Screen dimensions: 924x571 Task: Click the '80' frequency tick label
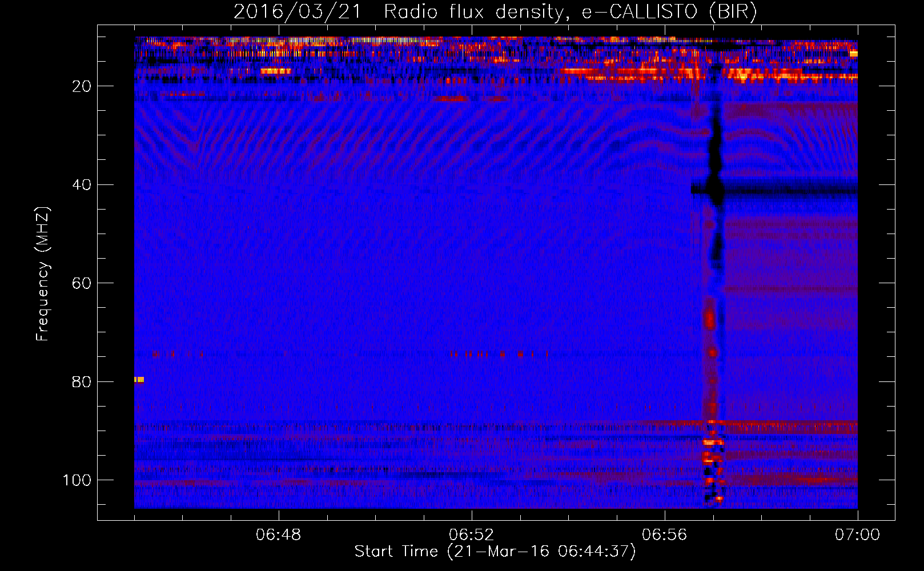(82, 382)
